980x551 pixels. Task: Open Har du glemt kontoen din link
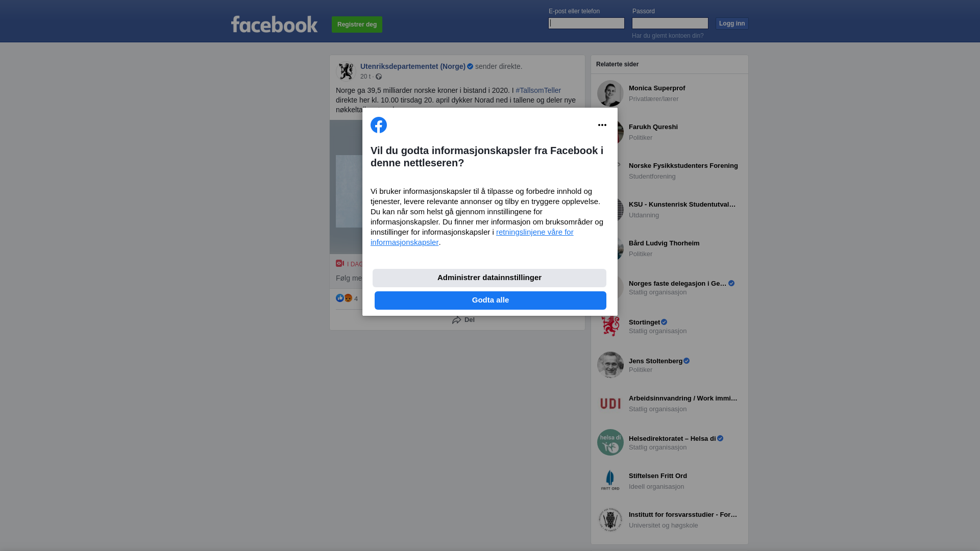(x=668, y=36)
